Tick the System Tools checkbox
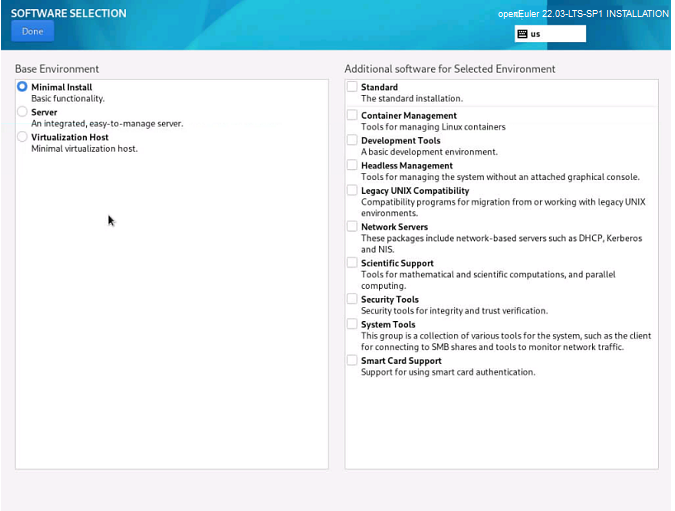675x511 pixels. [352, 324]
